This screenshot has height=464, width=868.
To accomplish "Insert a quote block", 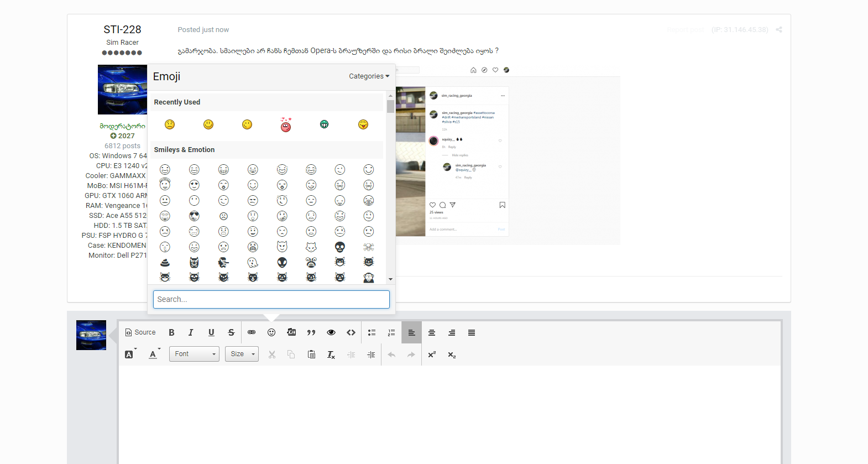I will pos(311,332).
